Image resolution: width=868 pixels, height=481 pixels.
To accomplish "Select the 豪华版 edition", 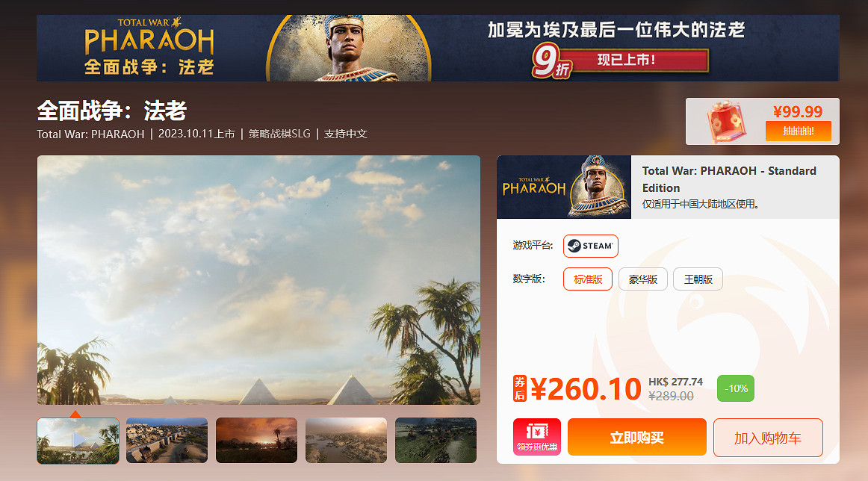I will point(642,279).
